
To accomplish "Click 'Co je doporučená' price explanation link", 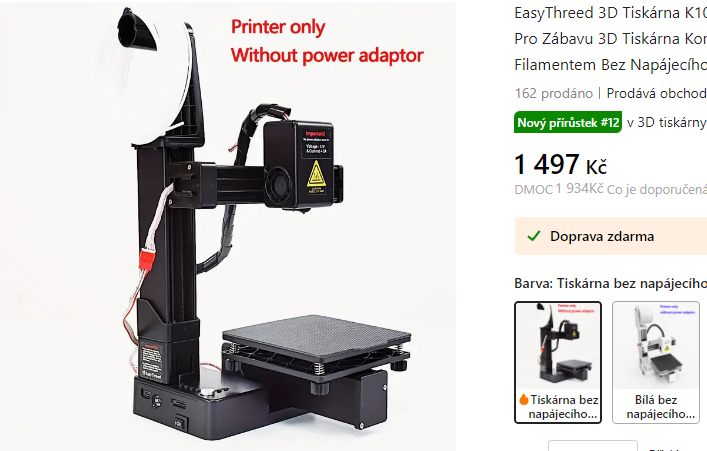I will 656,189.
